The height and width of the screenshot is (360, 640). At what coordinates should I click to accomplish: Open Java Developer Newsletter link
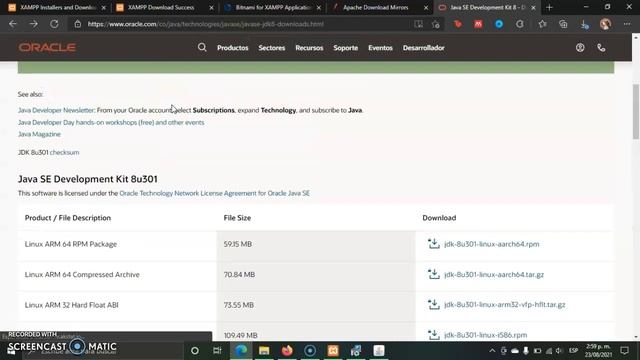56,110
